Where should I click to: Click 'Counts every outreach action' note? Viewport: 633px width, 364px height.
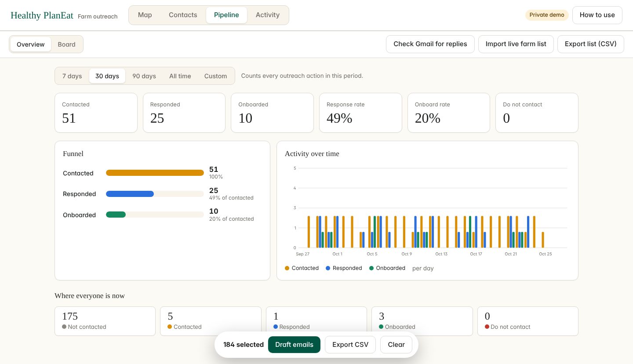tap(302, 76)
